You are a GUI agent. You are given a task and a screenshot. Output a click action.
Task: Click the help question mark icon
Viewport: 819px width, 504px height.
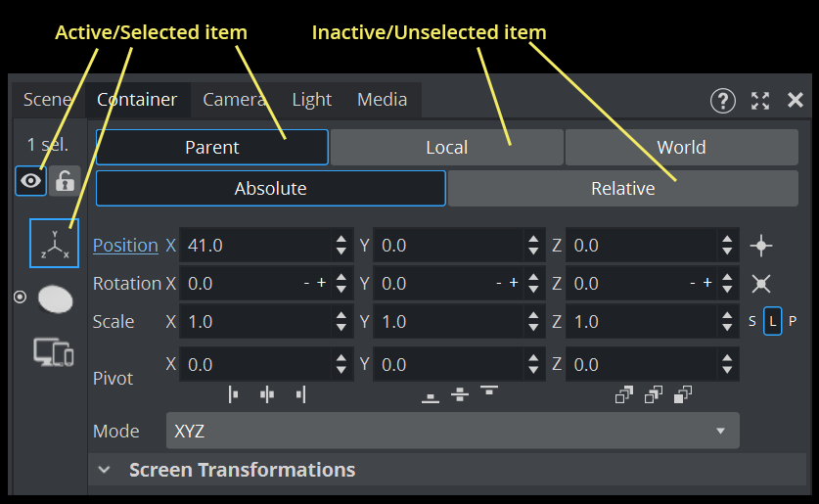click(722, 100)
